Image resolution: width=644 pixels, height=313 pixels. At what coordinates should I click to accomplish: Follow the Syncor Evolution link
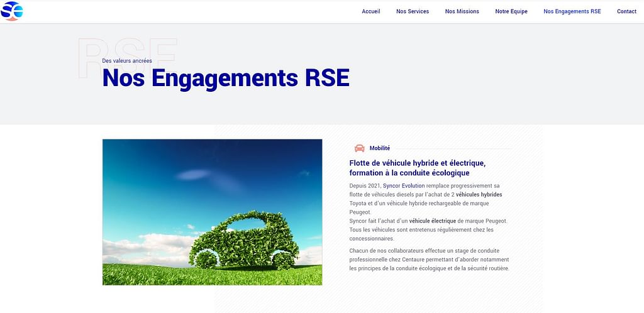coord(403,186)
